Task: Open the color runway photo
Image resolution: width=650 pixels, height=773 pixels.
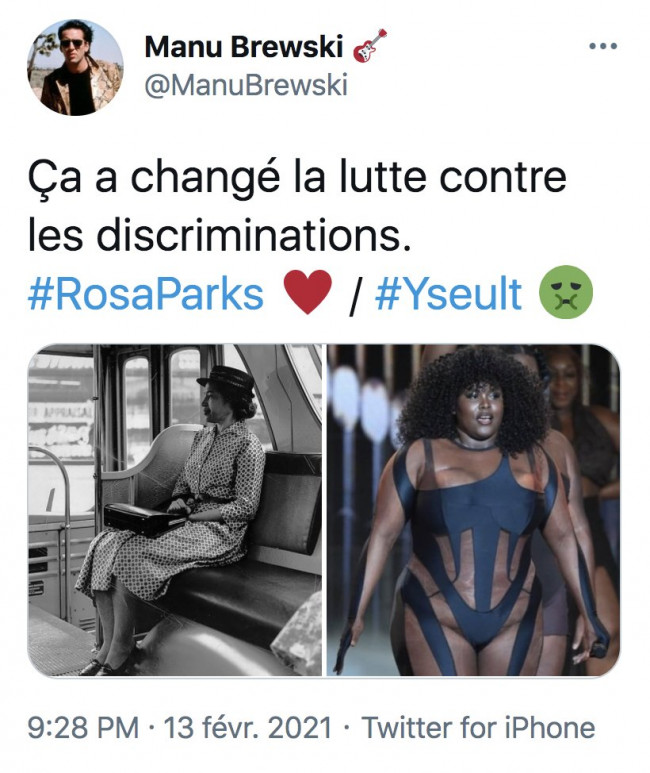Action: pos(473,510)
